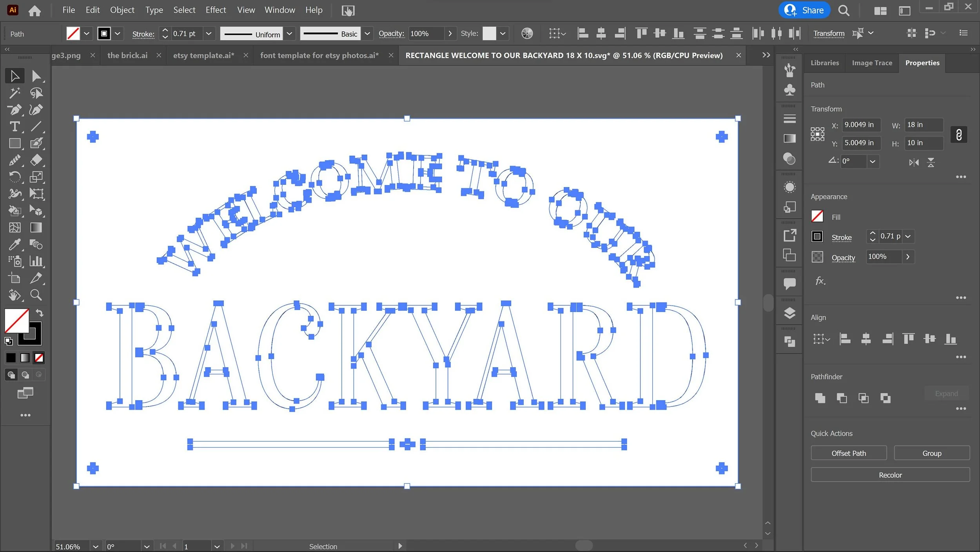Click the Unite pathfinder icon
This screenshot has width=980, height=552.
point(820,398)
